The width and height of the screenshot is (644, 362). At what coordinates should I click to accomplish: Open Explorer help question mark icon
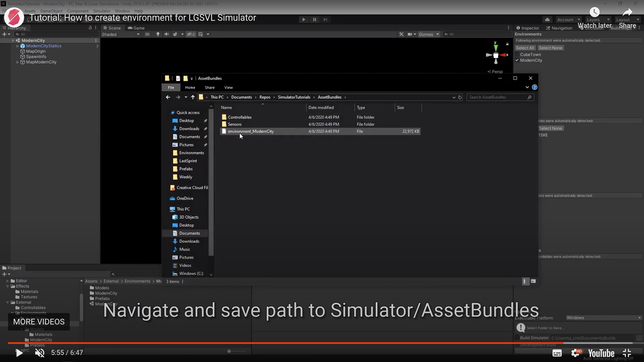pyautogui.click(x=535, y=87)
